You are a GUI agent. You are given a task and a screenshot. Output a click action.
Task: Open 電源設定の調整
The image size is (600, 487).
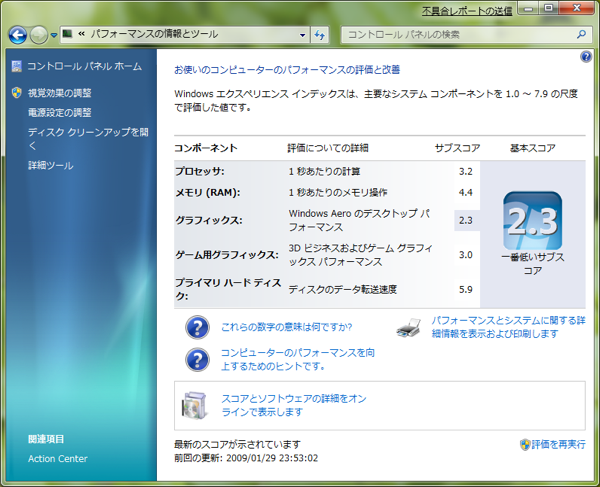pos(60,112)
